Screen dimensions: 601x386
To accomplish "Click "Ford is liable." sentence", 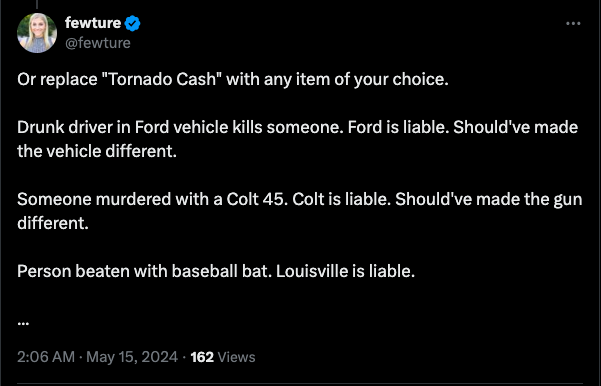I will pos(398,127).
